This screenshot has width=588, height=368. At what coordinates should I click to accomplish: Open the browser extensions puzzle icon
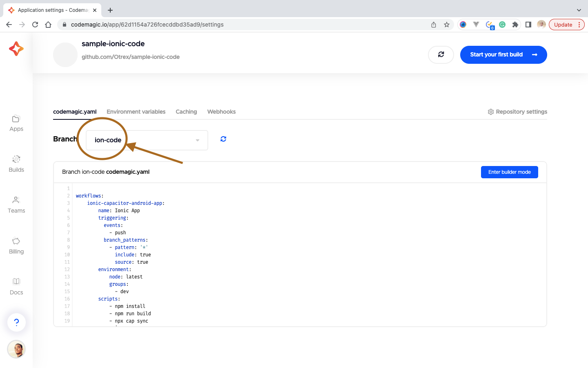coord(515,25)
